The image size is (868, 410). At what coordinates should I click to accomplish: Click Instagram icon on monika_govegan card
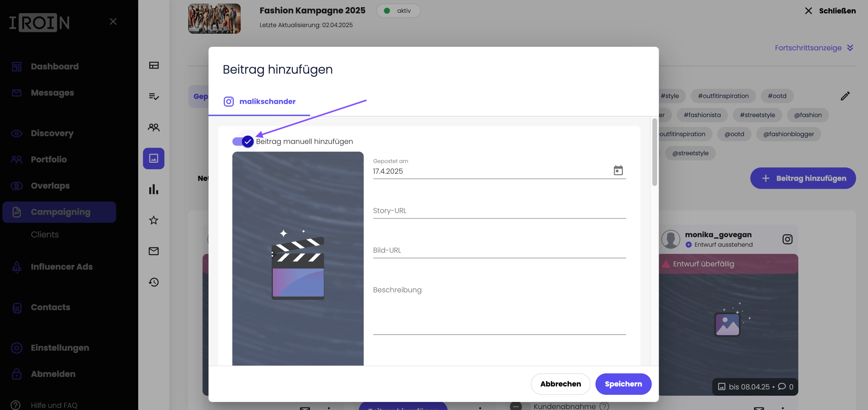pyautogui.click(x=787, y=240)
